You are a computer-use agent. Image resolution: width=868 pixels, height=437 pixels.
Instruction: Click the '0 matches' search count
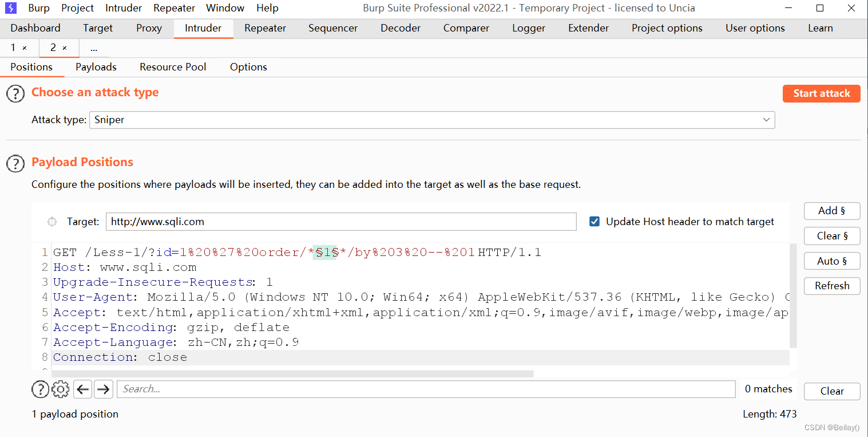[x=768, y=389]
